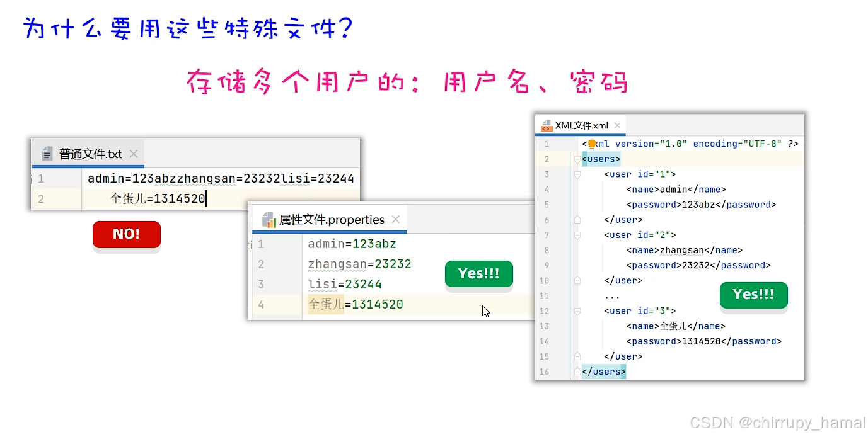The image size is (868, 437).
Task: Click the fold end marker on XML line 10
Action: (576, 281)
